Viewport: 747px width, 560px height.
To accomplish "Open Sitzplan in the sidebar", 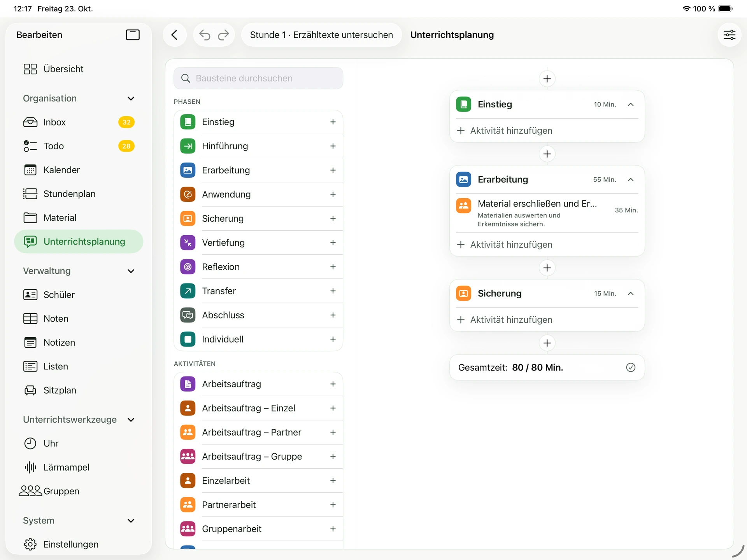I will [x=79, y=390].
